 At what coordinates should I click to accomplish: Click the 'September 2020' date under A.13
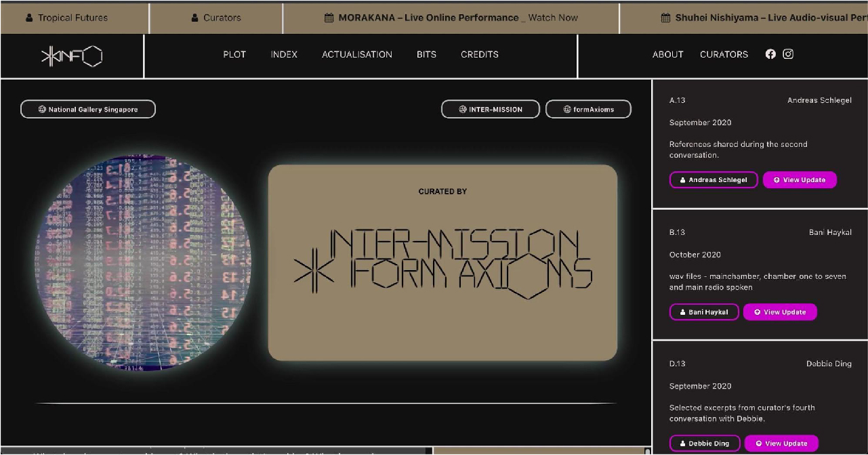coord(701,123)
